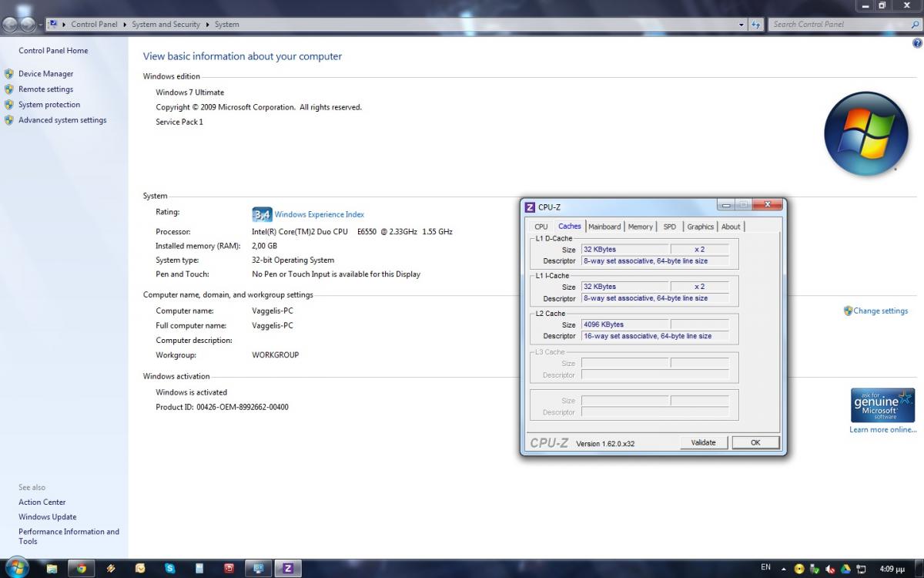The image size is (924, 578).
Task: Open the Winamp-style lightning taskbar icon
Action: [x=111, y=569]
